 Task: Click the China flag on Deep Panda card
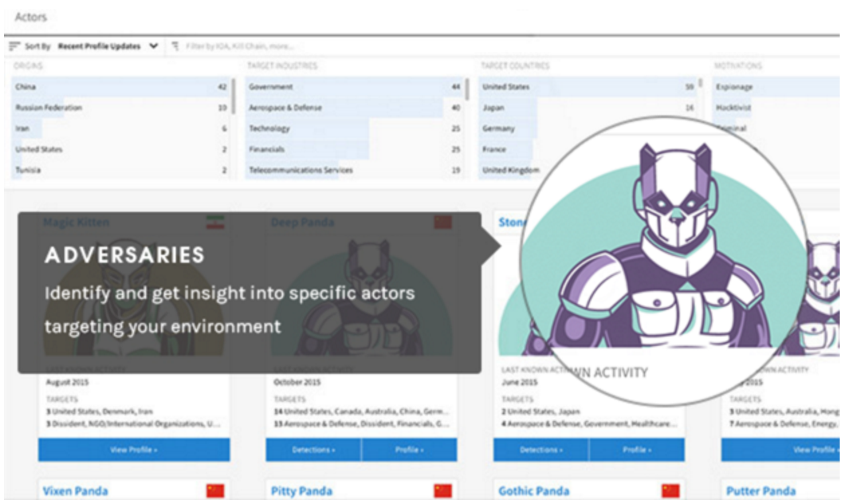[443, 223]
